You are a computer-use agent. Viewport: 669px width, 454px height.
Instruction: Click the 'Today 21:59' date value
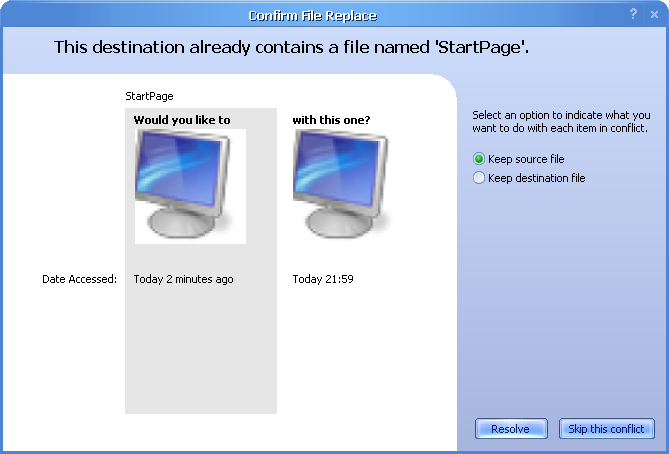tap(323, 279)
